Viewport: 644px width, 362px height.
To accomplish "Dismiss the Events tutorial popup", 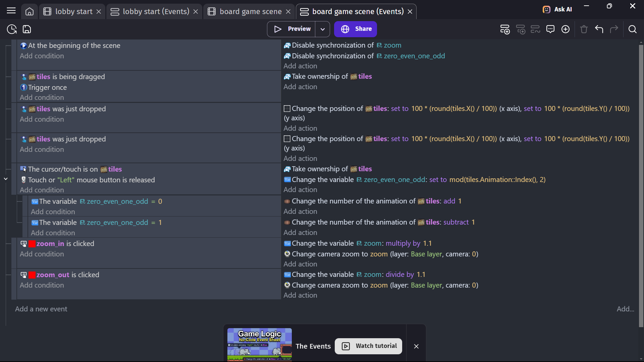I will pyautogui.click(x=416, y=346).
